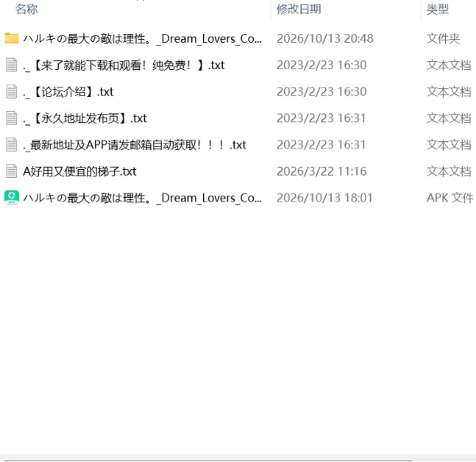
Task: Sort by the 名称 column header
Action: 27,9
